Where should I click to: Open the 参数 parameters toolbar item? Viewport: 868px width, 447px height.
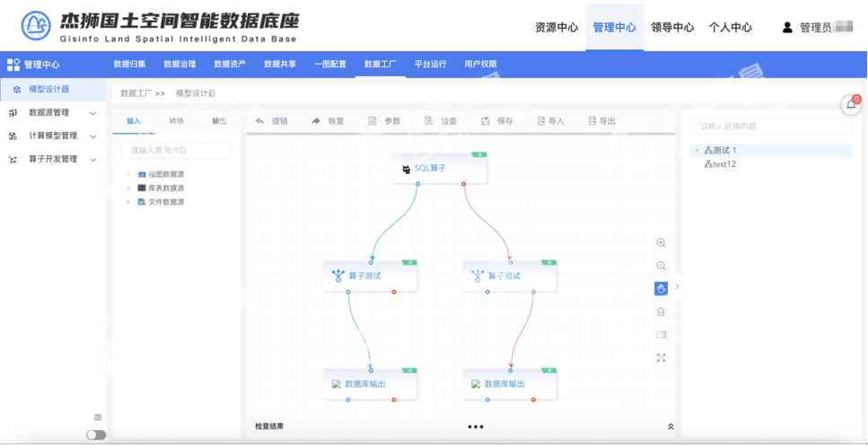click(385, 121)
